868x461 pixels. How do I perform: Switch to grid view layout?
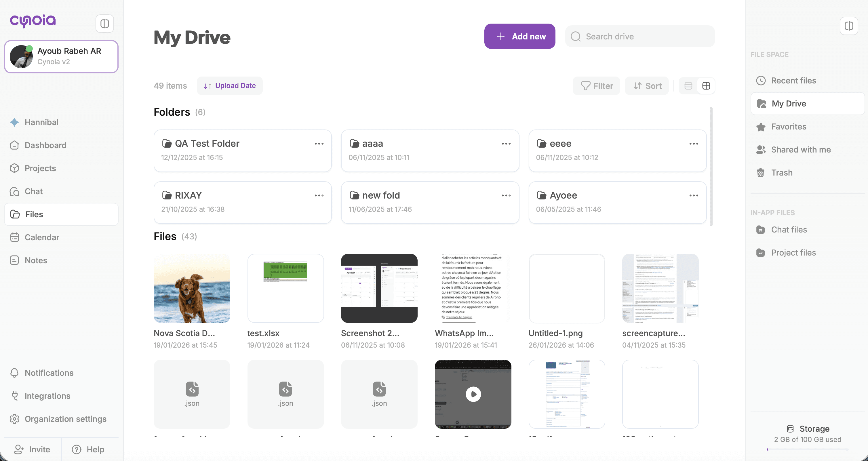coord(706,86)
